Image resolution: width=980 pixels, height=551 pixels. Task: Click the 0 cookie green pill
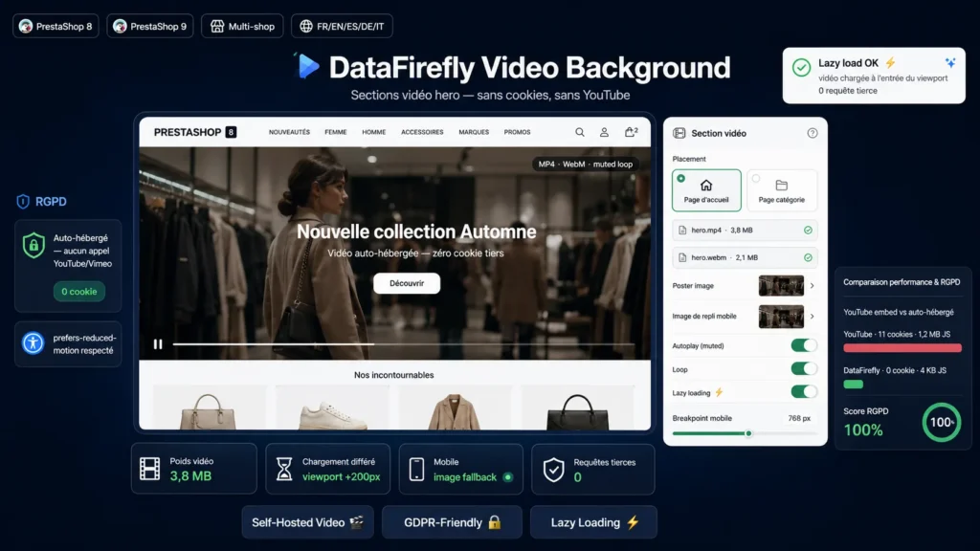click(x=79, y=292)
